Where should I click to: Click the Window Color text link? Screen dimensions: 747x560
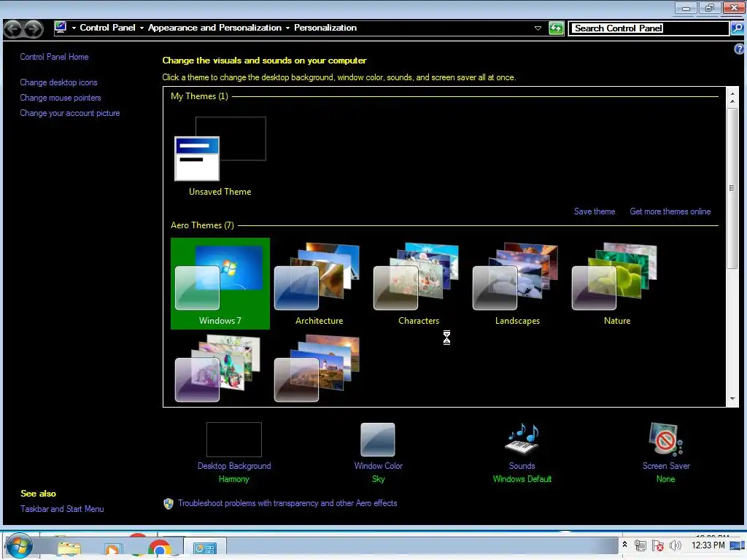click(x=379, y=466)
